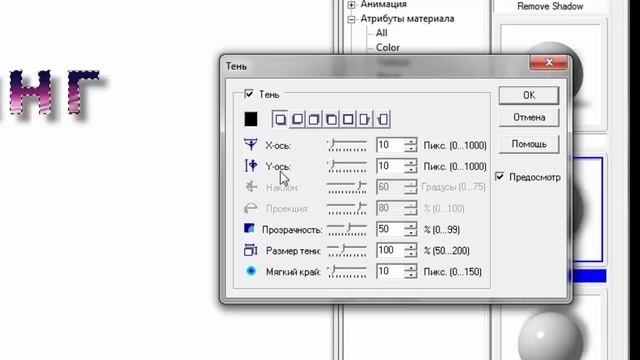Select the upper-left drop shadow preset icon

coord(331,119)
